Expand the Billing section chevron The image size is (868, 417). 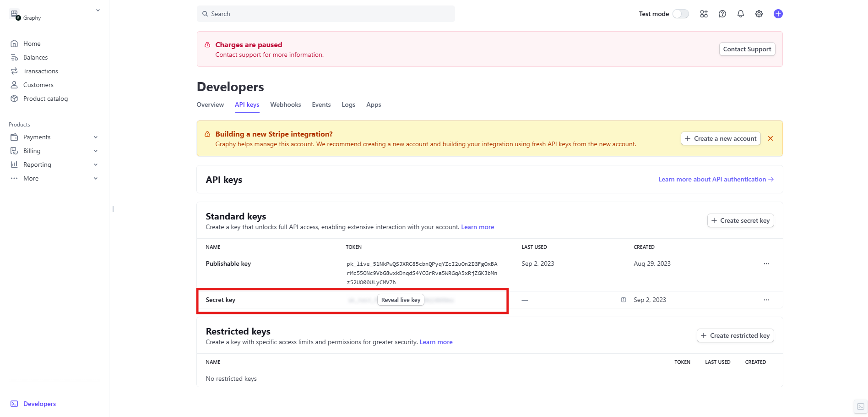pyautogui.click(x=96, y=151)
